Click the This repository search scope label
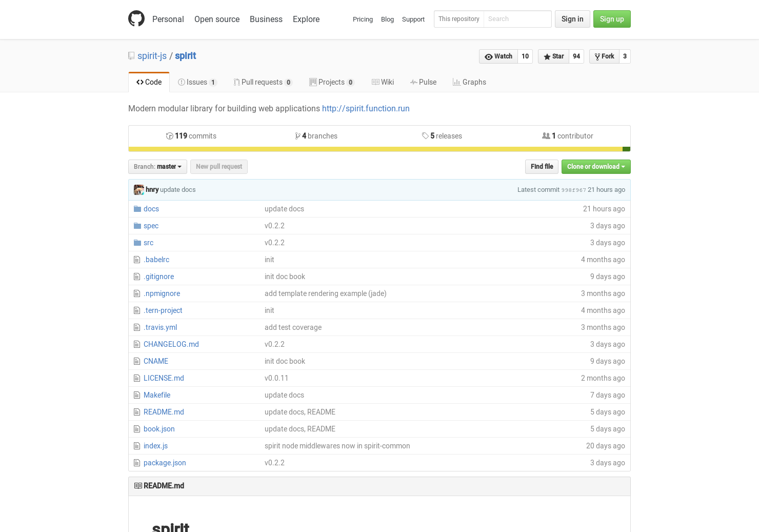Screen dimensions: 759x532 tap(459, 19)
